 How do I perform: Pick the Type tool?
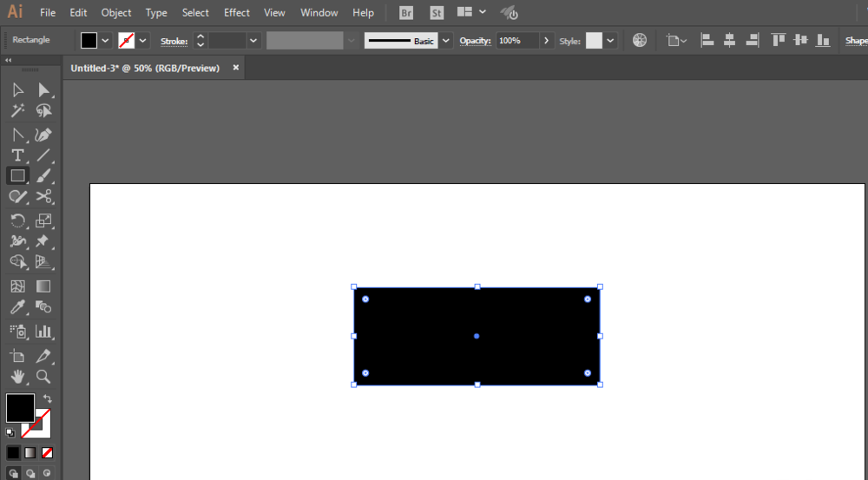click(x=17, y=155)
